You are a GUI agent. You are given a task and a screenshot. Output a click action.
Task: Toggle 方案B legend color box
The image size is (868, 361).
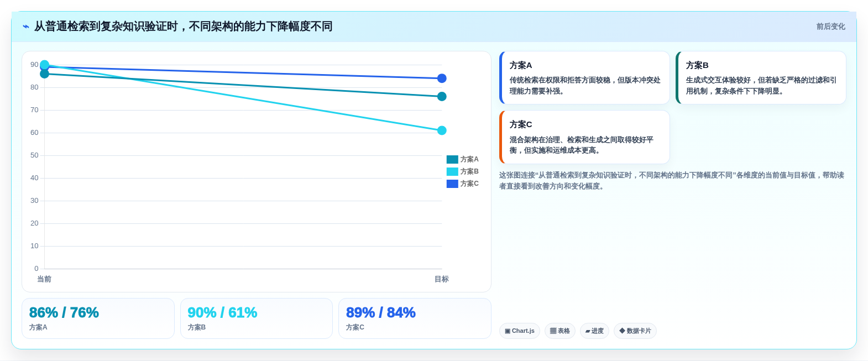pyautogui.click(x=452, y=171)
